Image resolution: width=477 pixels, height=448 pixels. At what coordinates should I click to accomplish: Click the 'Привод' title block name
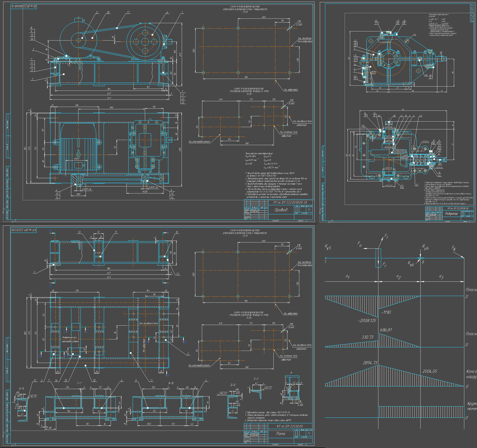281,210
